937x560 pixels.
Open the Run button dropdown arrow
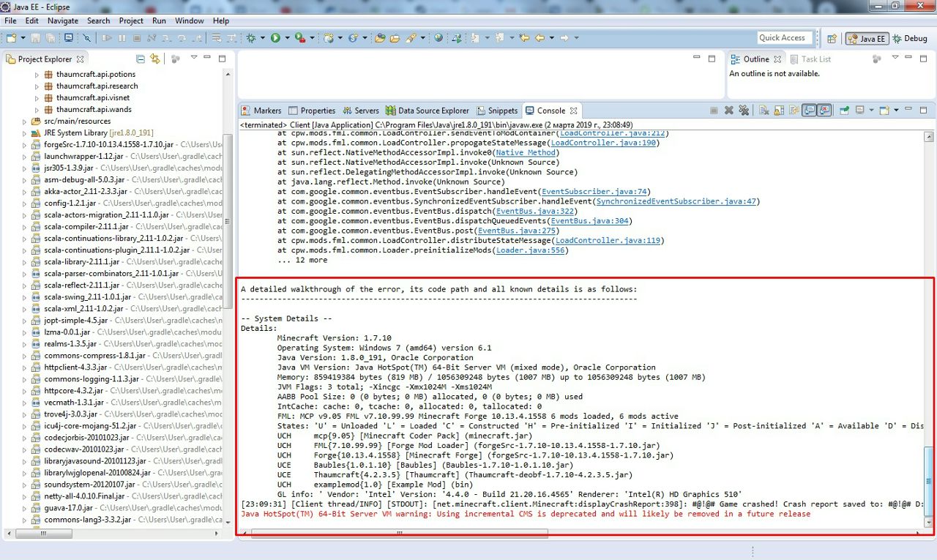tap(287, 37)
